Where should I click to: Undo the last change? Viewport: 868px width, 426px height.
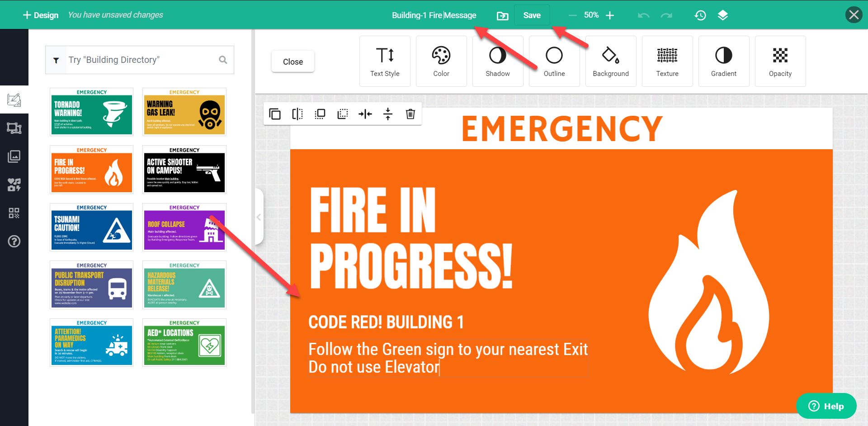tap(643, 15)
